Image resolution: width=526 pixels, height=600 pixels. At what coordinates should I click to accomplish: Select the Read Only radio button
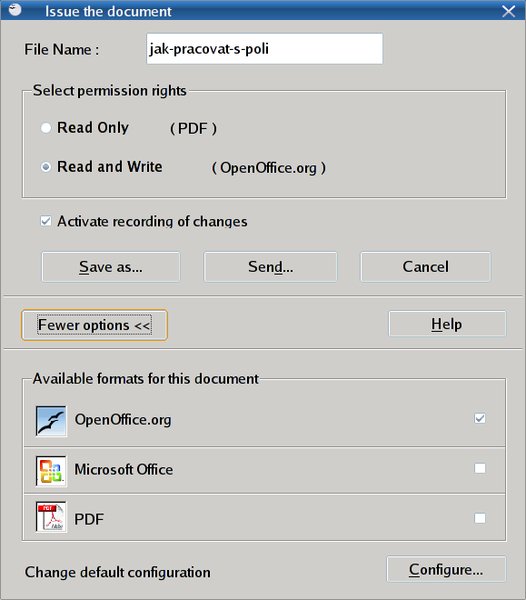pos(46,128)
